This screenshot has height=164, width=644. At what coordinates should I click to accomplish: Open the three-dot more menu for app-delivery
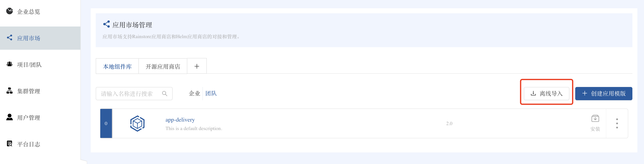click(617, 123)
